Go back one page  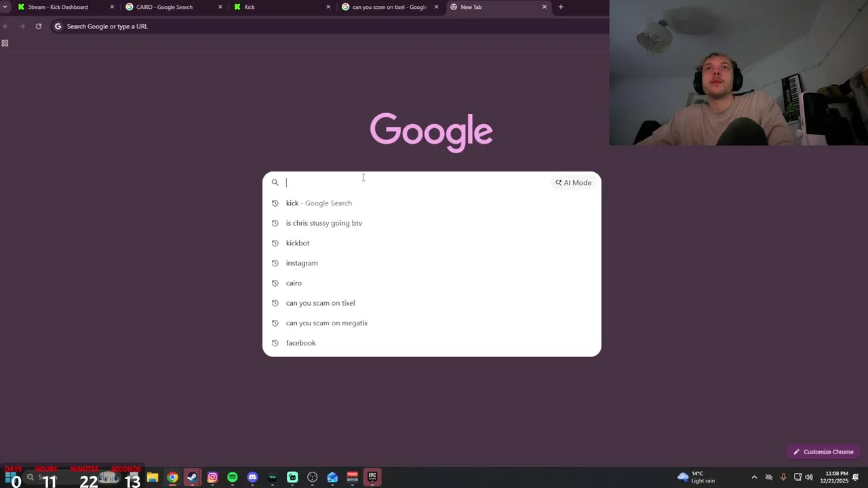pos(6,26)
